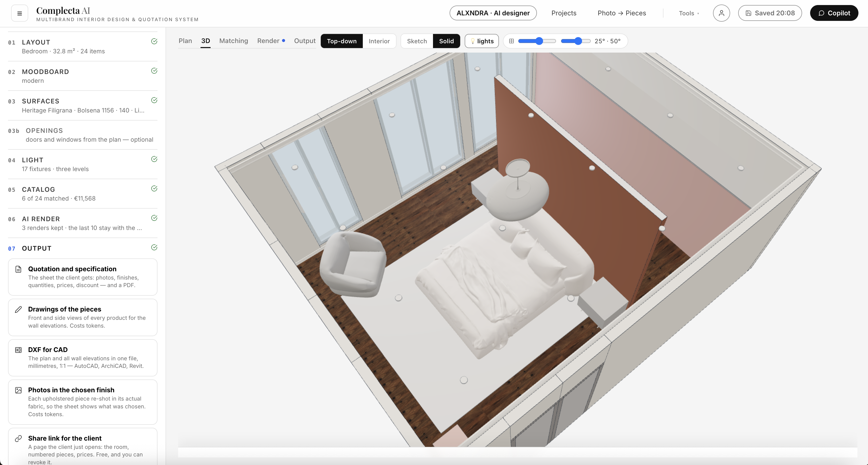Click the Surfaces step checkmark icon

(x=154, y=100)
